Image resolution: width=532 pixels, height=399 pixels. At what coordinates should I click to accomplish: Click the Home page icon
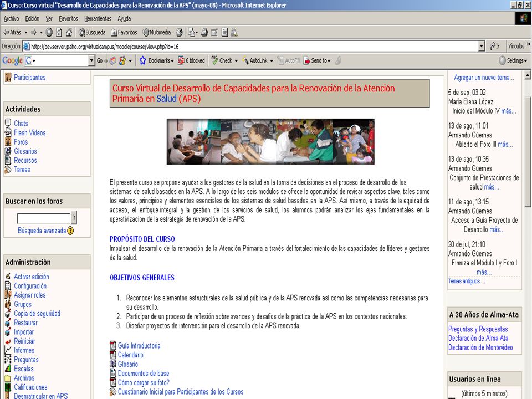pyautogui.click(x=69, y=33)
